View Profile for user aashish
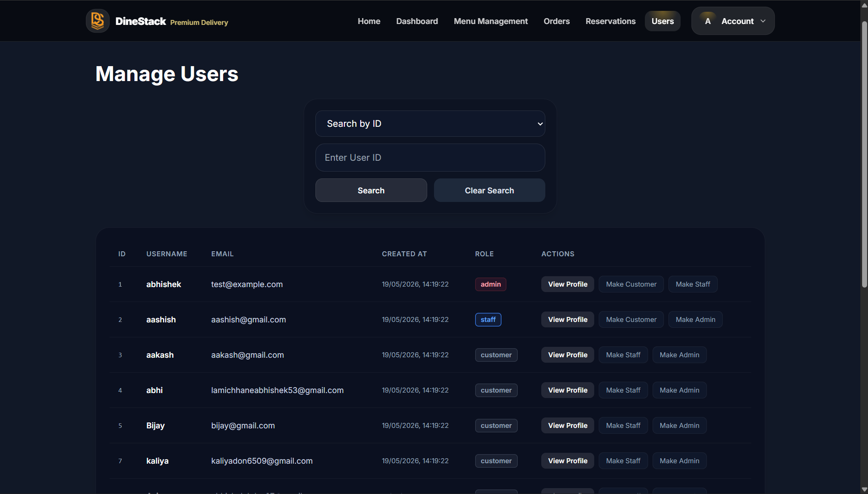The width and height of the screenshot is (868, 494). click(x=568, y=320)
